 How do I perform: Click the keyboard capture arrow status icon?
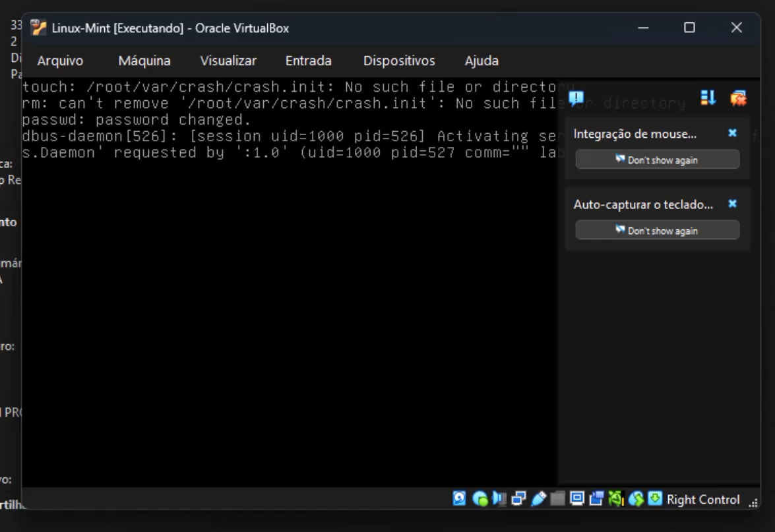[x=655, y=498]
